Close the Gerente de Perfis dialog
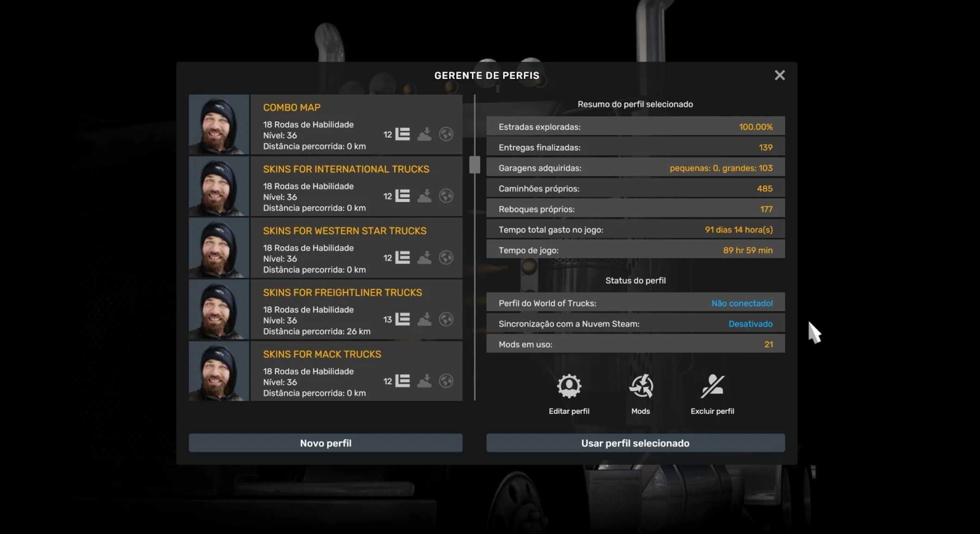The width and height of the screenshot is (980, 534). [779, 75]
